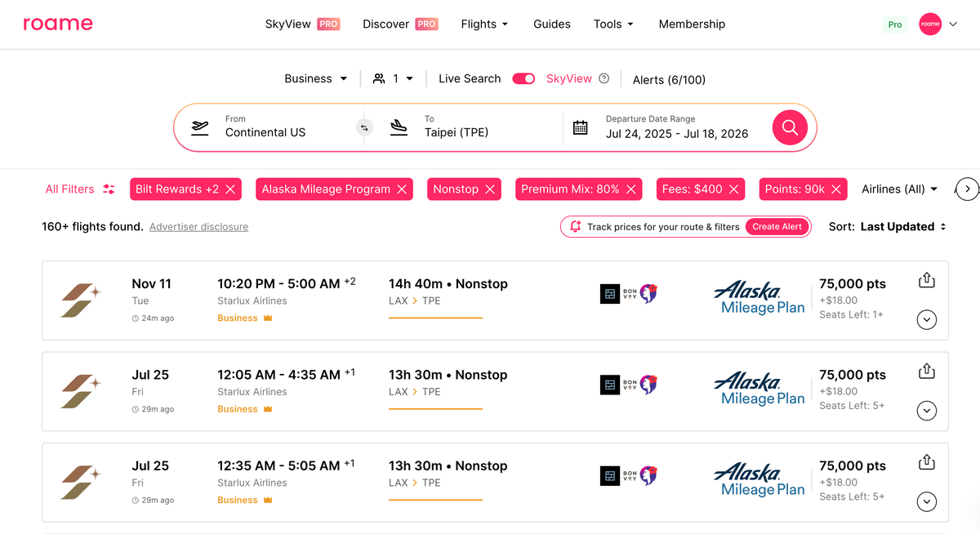Click the roame logo

pyautogui.click(x=58, y=24)
